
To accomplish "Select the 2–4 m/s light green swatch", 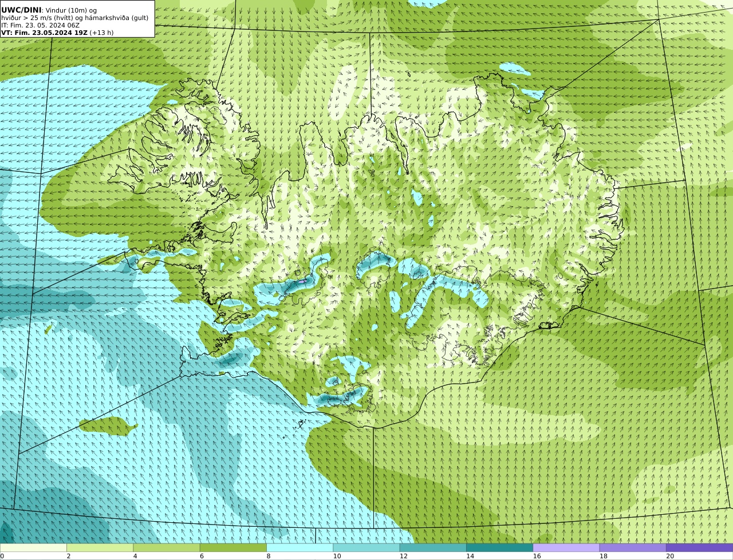I will (100, 547).
